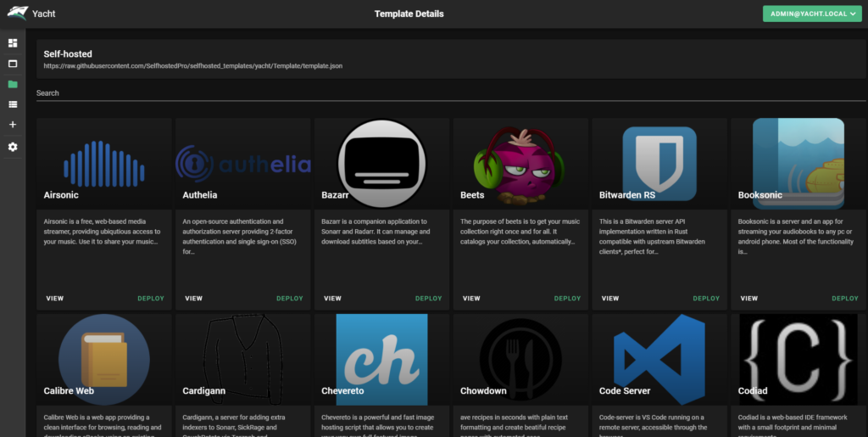Viewport: 868px width, 437px height.
Task: View the Bazarr template
Action: pos(332,298)
